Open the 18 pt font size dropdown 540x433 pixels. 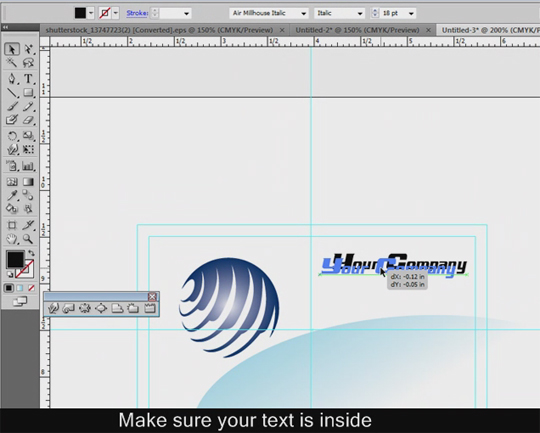pyautogui.click(x=411, y=13)
